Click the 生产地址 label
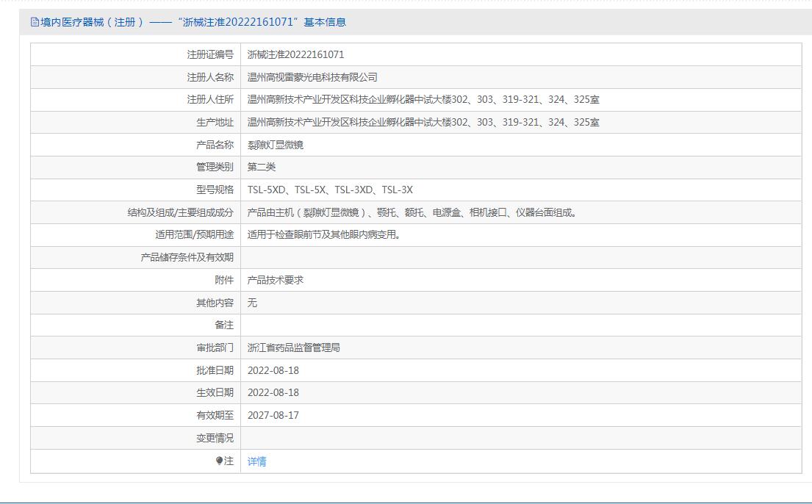This screenshot has height=504, width=812. (215, 122)
